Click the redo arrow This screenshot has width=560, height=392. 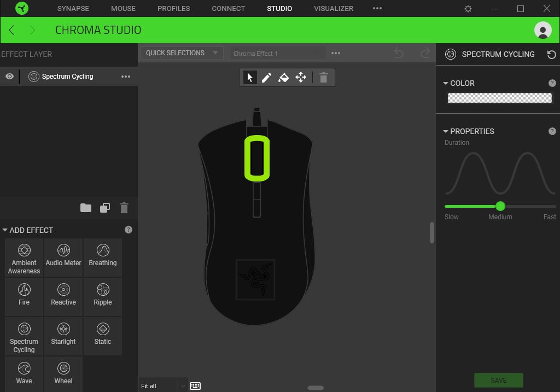[x=425, y=53]
